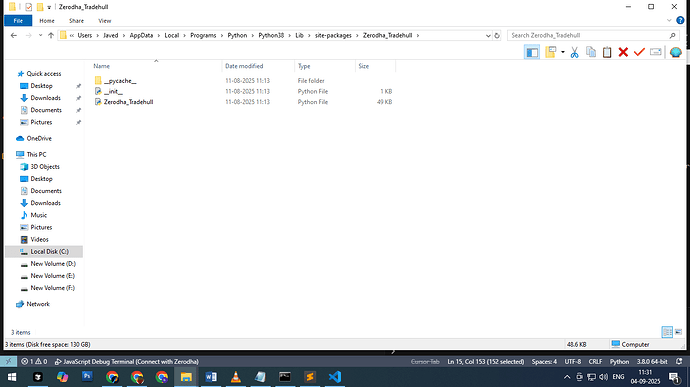Open Downloads under Quick access

coord(45,98)
